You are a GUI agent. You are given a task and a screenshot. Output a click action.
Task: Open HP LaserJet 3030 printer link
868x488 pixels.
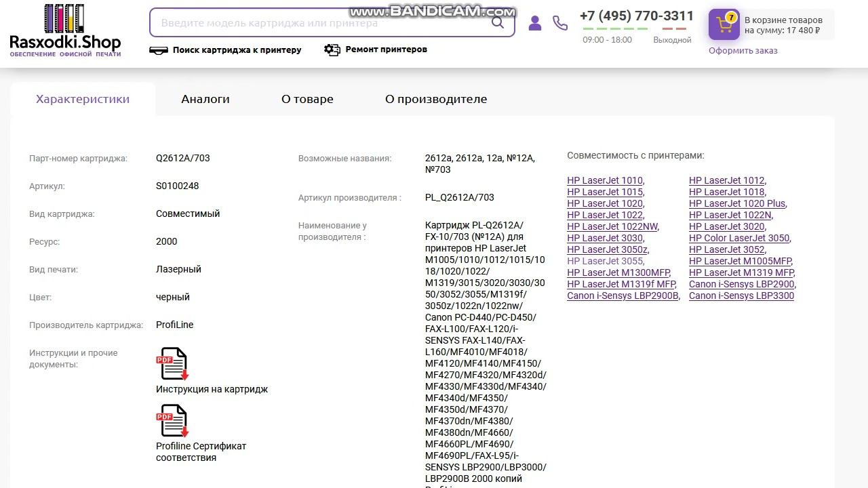click(605, 238)
